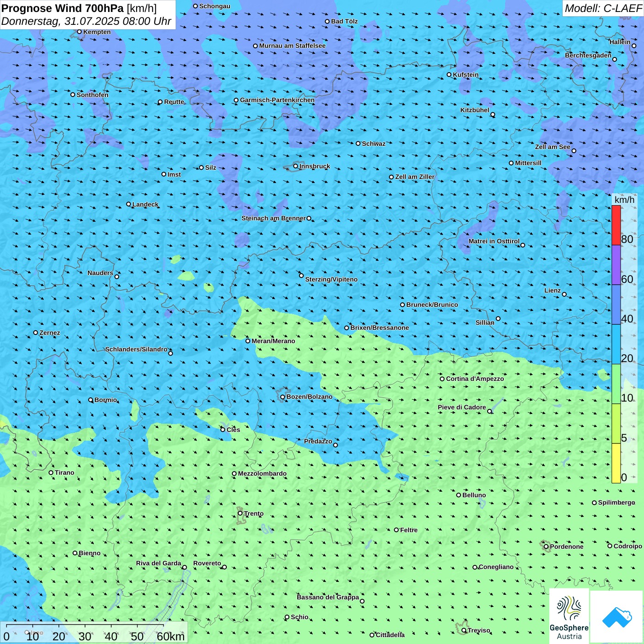The image size is (644, 644).
Task: Select the yellow 0–5 legend segment
Action: [616, 463]
